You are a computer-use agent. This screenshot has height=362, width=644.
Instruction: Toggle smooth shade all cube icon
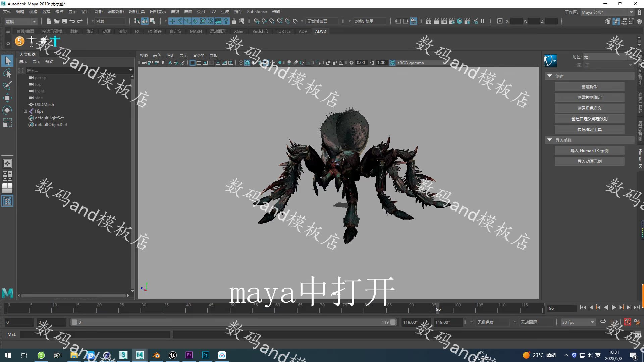click(x=247, y=63)
